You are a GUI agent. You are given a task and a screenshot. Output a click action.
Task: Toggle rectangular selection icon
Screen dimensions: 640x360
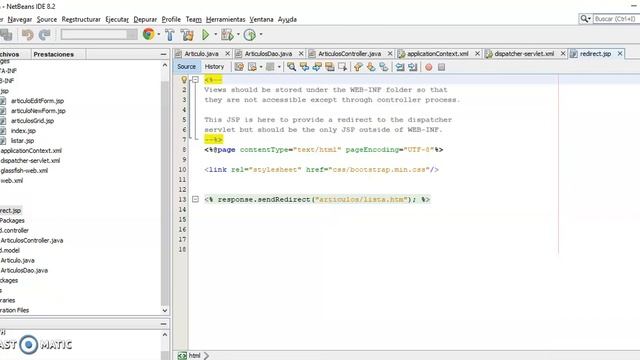point(342,67)
